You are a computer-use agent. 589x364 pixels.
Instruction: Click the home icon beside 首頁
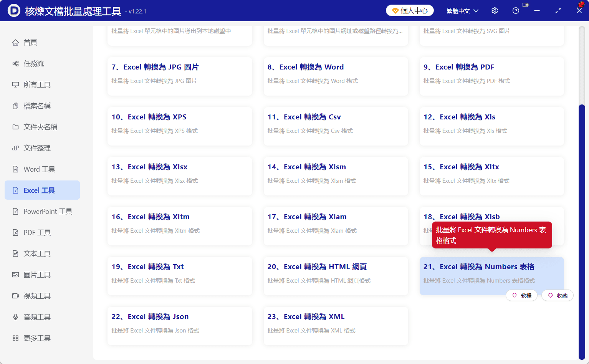click(x=15, y=43)
